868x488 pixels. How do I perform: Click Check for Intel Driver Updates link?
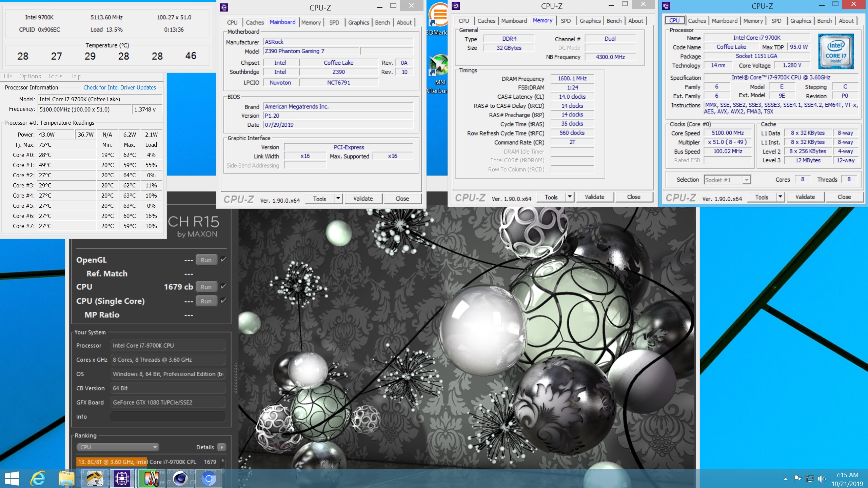(120, 87)
